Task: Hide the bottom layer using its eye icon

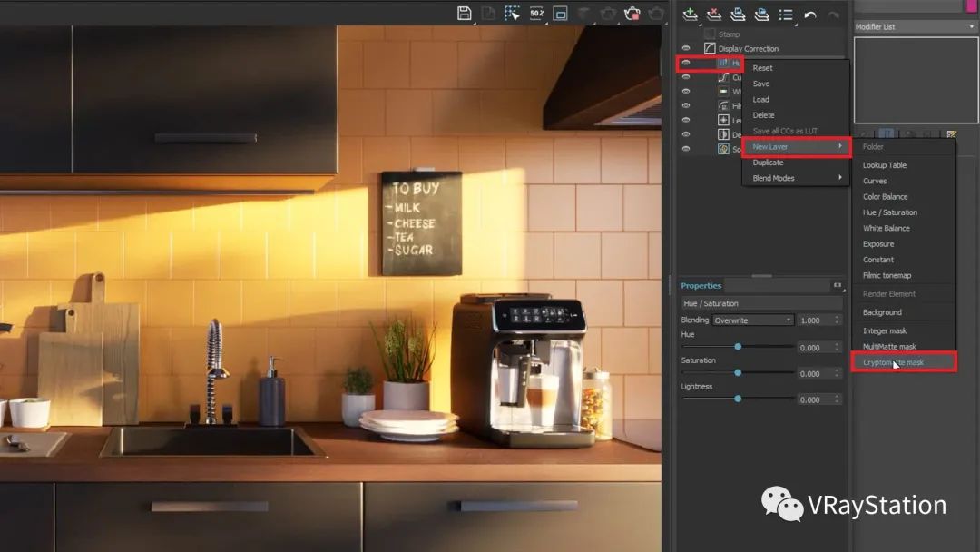Action: tap(686, 148)
